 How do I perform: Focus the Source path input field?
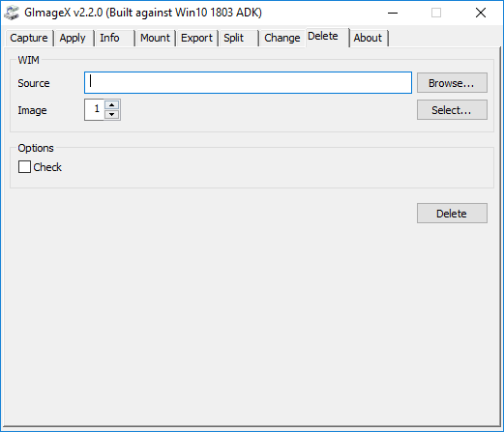248,83
